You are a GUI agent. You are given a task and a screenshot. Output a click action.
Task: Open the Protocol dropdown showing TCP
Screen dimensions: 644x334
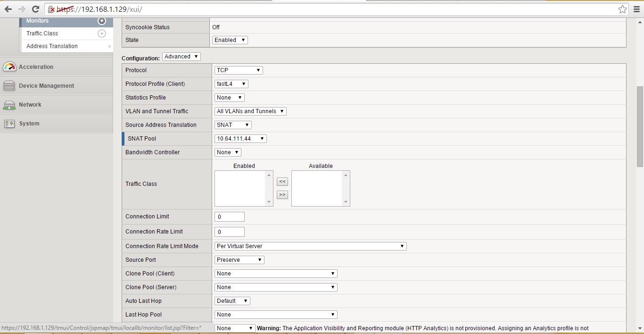238,70
